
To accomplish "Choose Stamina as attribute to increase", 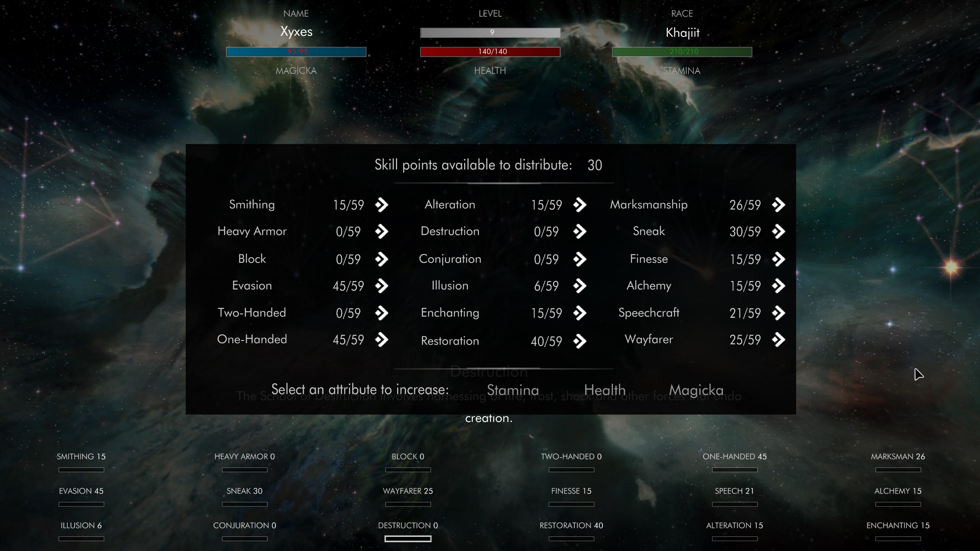I will (513, 390).
